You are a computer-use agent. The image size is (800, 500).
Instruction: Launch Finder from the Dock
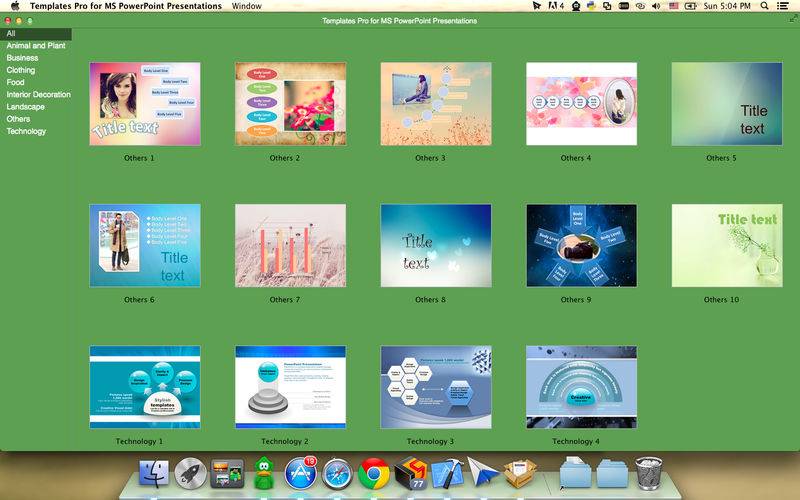click(154, 473)
